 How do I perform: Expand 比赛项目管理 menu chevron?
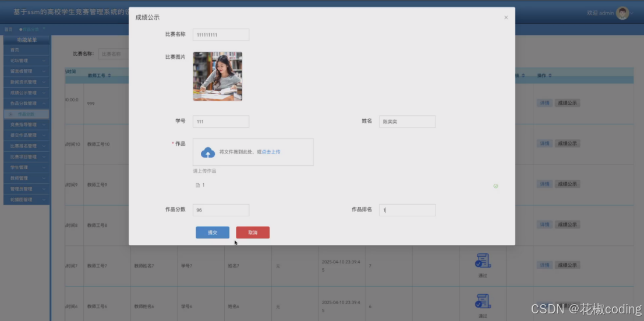coord(44,156)
